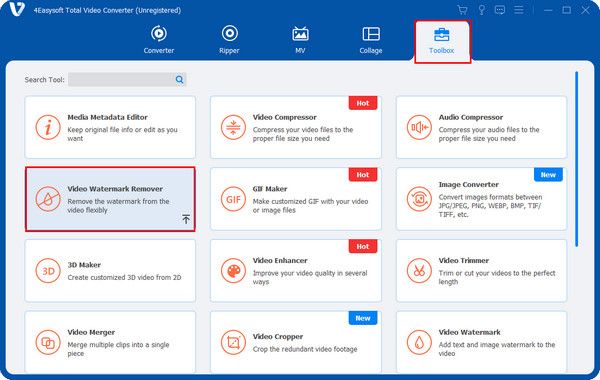Click the New badge on Video Cropper

363,318
